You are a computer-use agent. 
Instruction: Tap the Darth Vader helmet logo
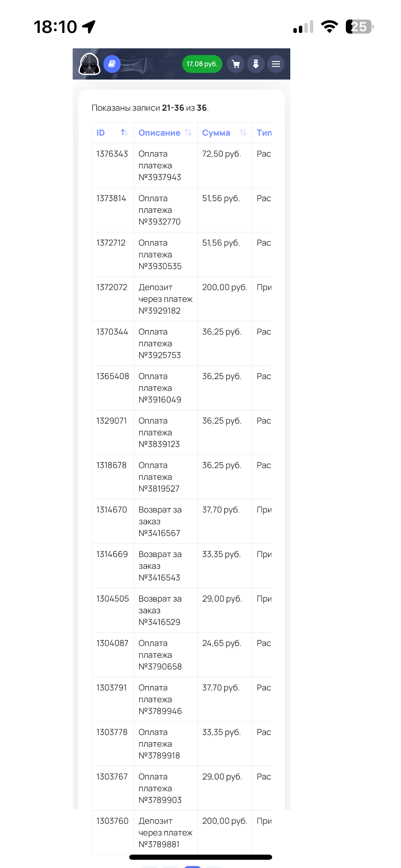[89, 64]
